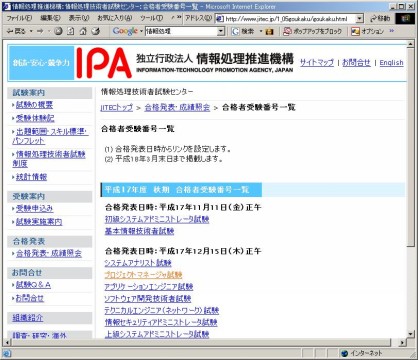Image resolution: width=418 pixels, height=360 pixels.
Task: Click the IE page icon in the status bar
Action: click(6, 353)
